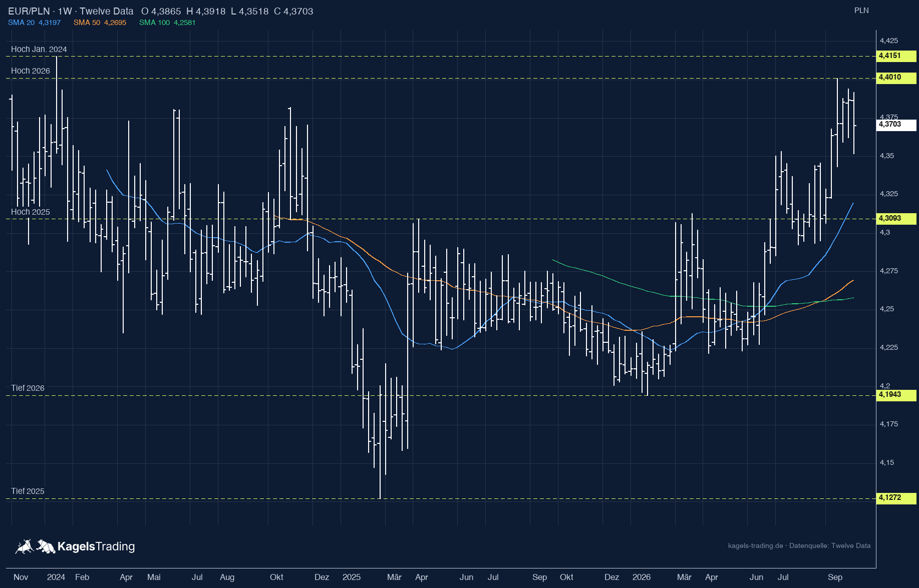Viewport: 919px width, 588px height.
Task: Click the EUR/PLN chart title
Action: [71, 11]
